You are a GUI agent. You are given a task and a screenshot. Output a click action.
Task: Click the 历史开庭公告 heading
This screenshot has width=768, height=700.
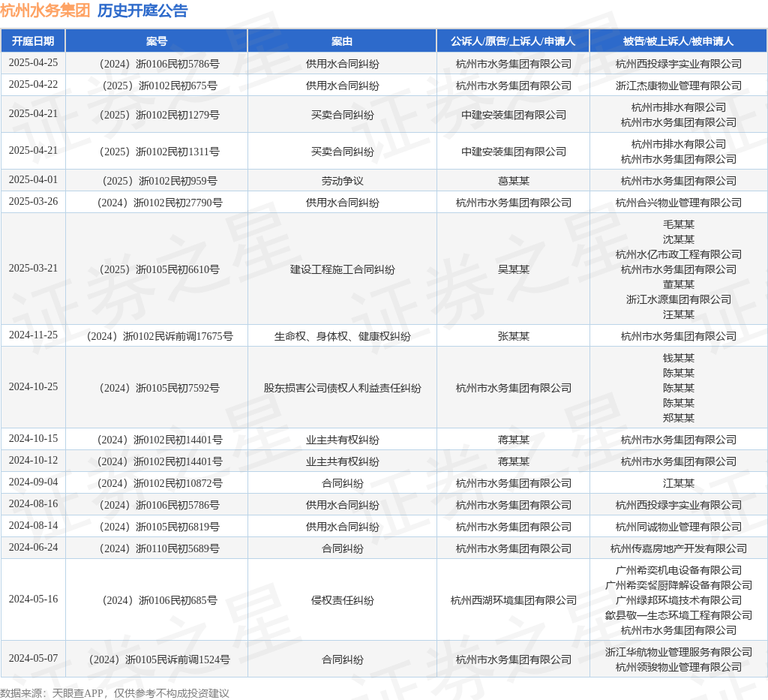142,11
